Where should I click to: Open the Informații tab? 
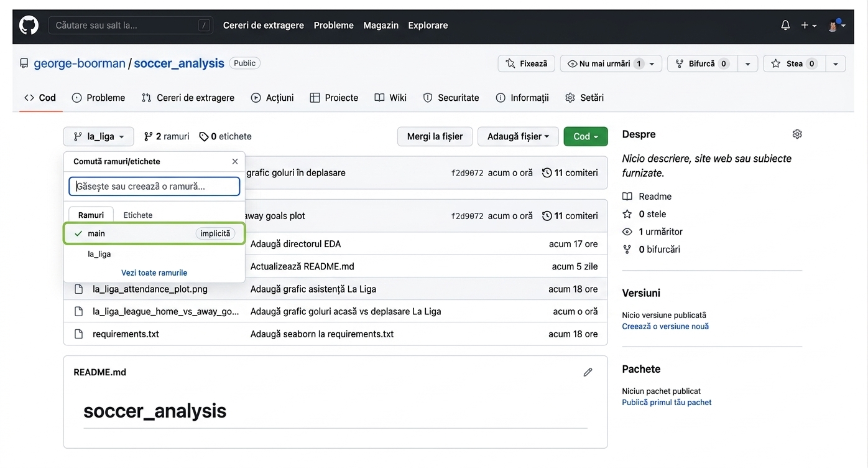[522, 98]
